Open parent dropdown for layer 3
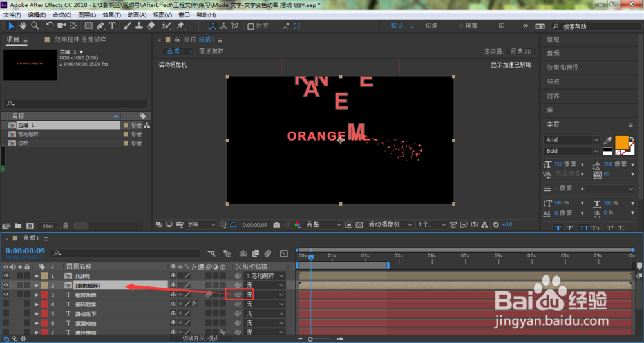644x343 pixels. click(265, 295)
